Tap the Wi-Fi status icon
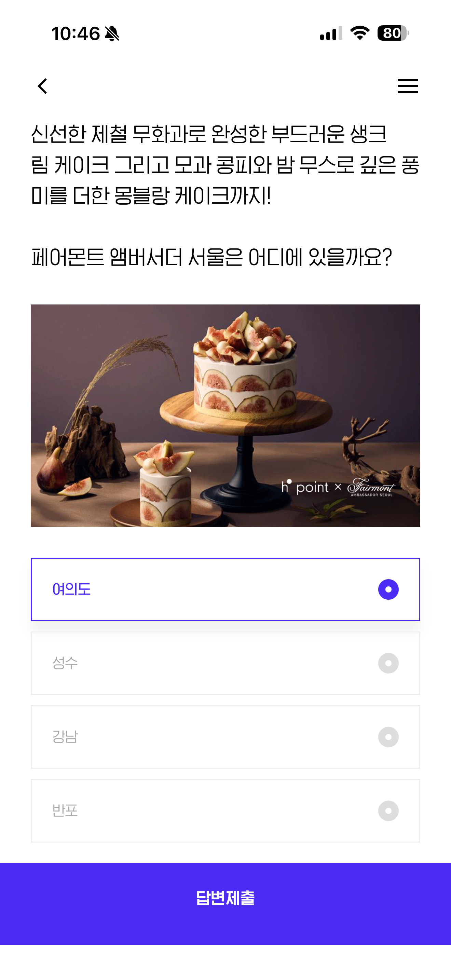Screen dimensions: 451x980 pyautogui.click(x=360, y=33)
